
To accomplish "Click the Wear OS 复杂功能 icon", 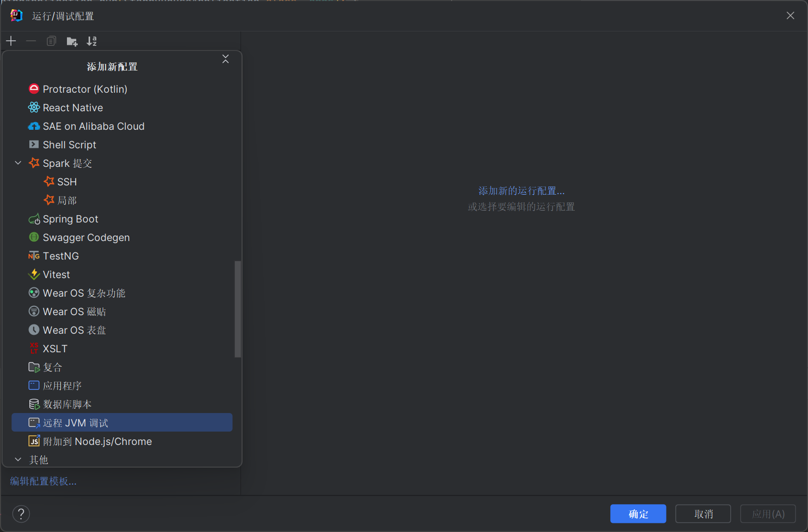I will (x=34, y=293).
